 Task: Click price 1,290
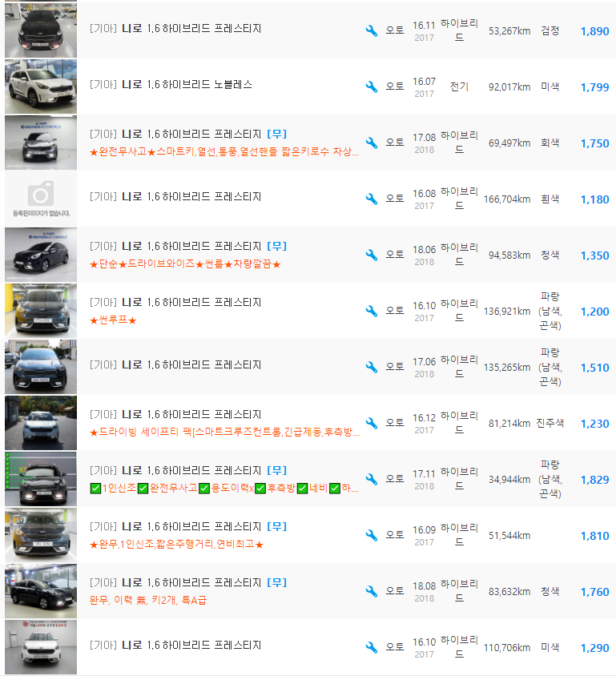(594, 647)
